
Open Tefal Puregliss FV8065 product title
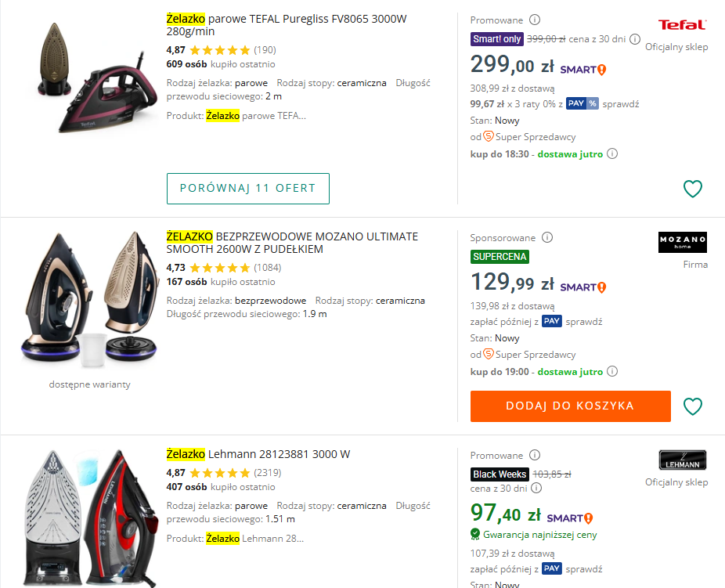(287, 25)
